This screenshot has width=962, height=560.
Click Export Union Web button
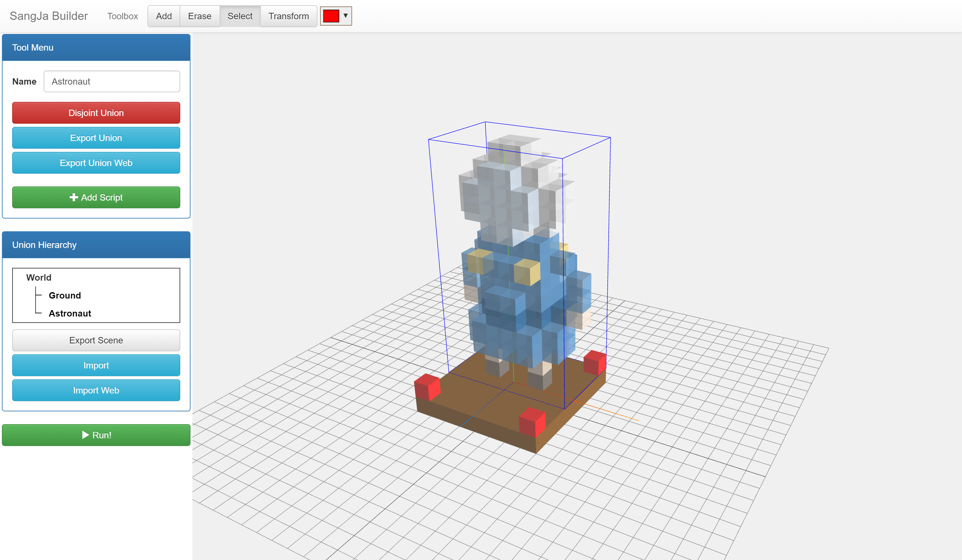click(96, 163)
